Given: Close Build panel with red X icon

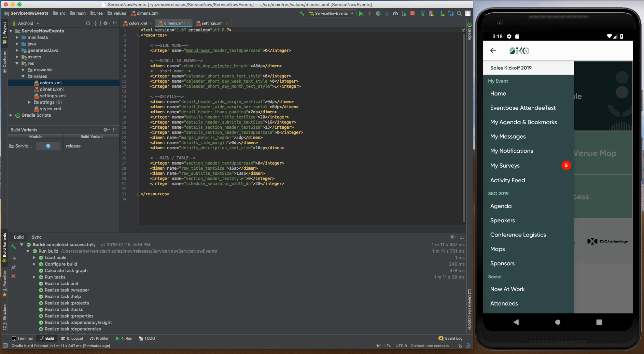Looking at the screenshot, I should 13,276.
